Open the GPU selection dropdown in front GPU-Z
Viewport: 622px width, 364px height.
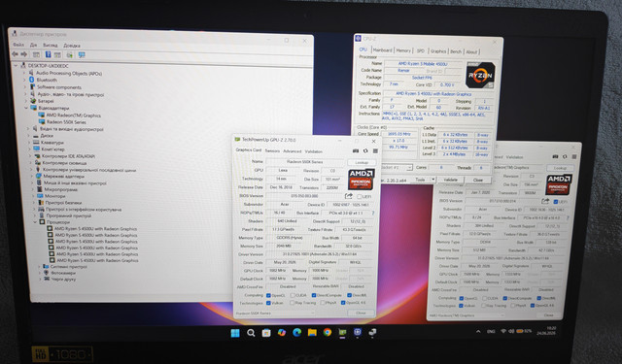coord(274,314)
